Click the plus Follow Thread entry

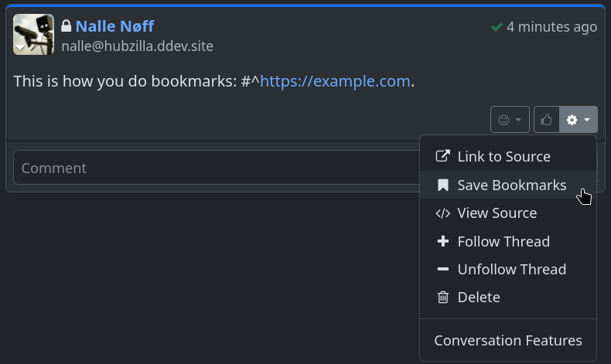point(503,242)
